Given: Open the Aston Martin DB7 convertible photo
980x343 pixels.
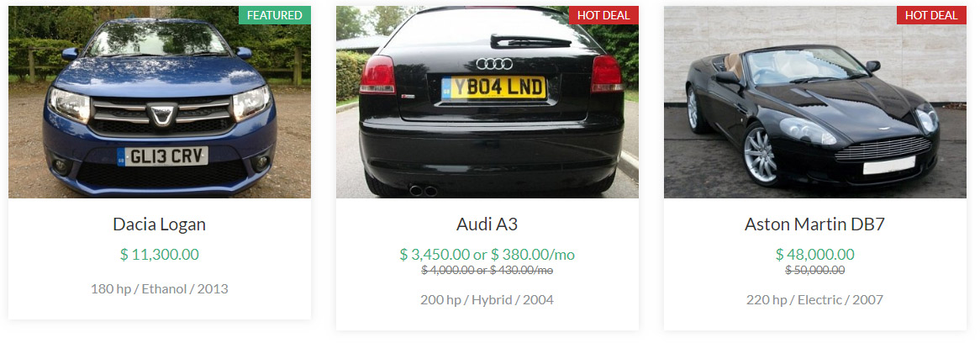Looking at the screenshot, I should click(x=814, y=102).
